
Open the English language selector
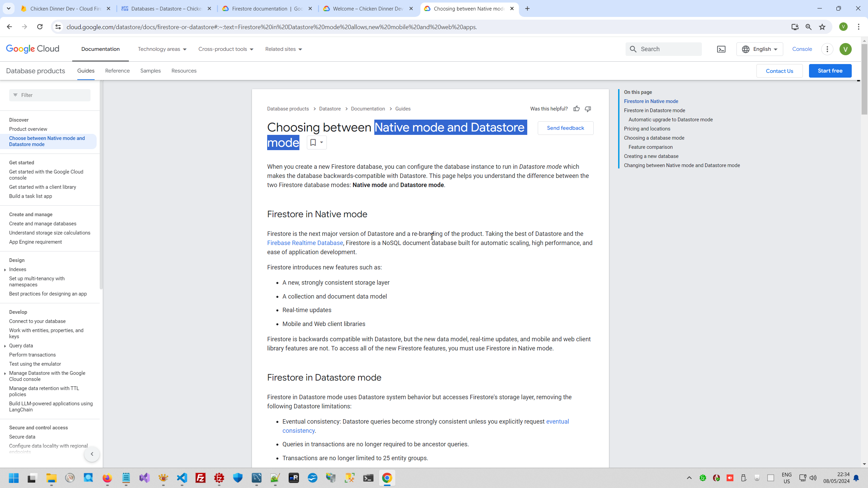(759, 49)
